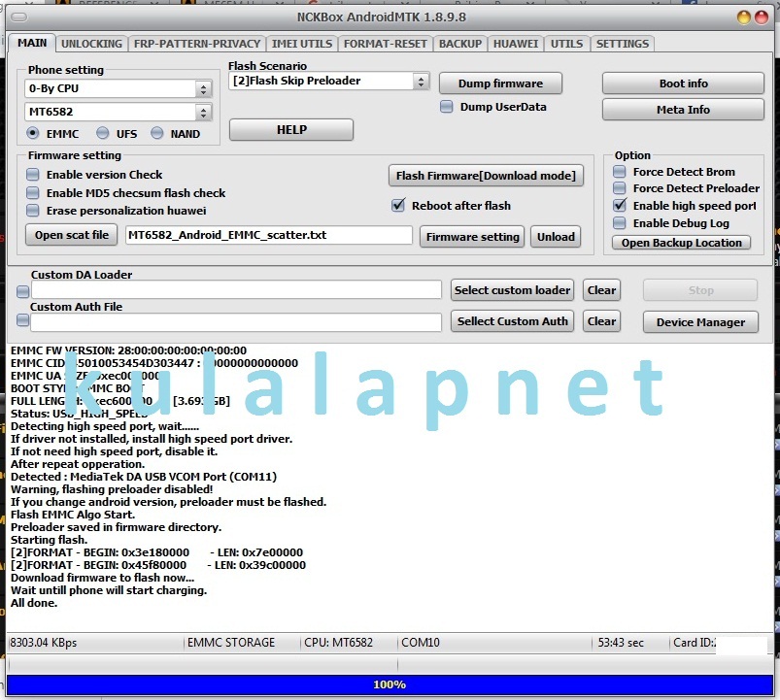Select the EMMC radio button
Image resolution: width=780 pixels, height=700 pixels.
click(33, 133)
